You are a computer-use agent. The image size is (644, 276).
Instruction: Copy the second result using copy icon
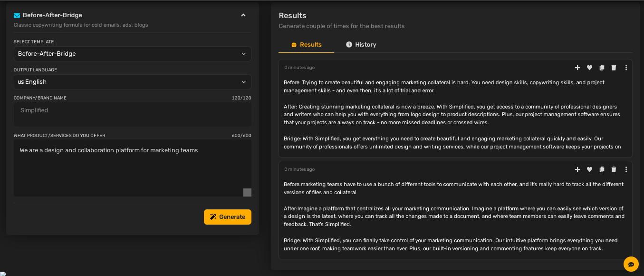coord(602,169)
